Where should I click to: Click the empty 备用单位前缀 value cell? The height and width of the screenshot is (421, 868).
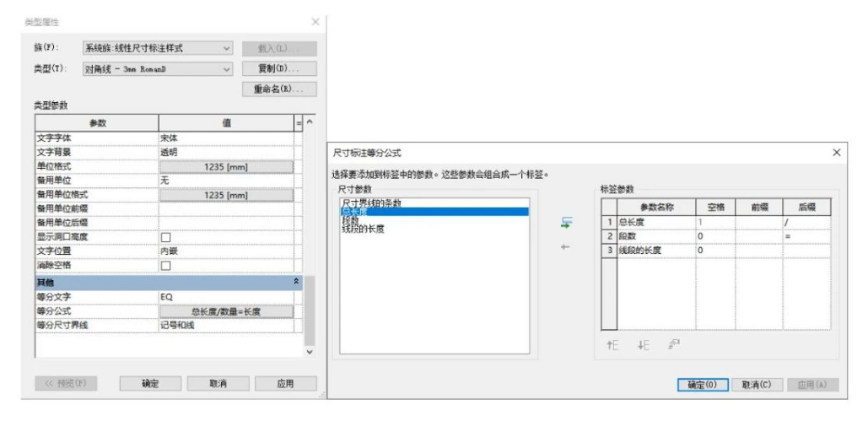click(x=226, y=209)
